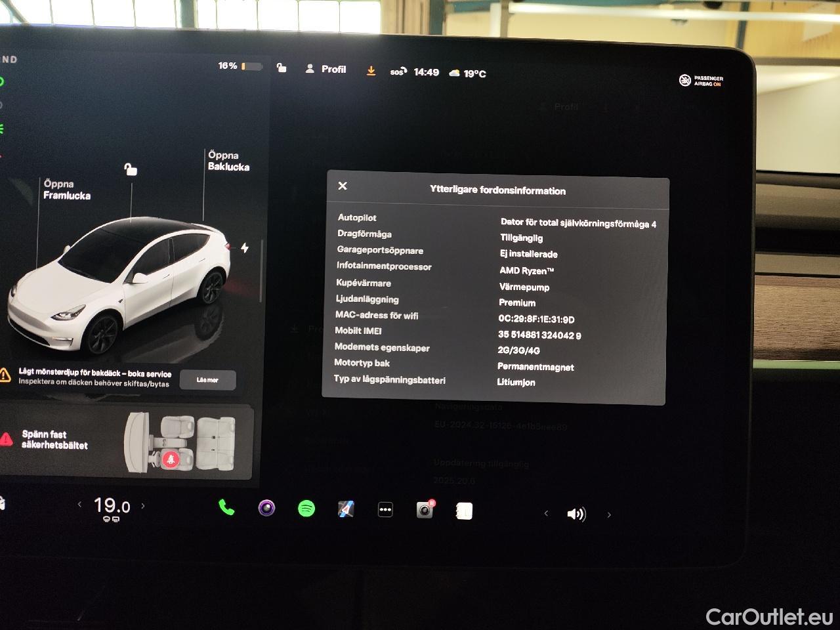The height and width of the screenshot is (630, 840).
Task: Open the three-dot app launcher
Action: [x=385, y=510]
